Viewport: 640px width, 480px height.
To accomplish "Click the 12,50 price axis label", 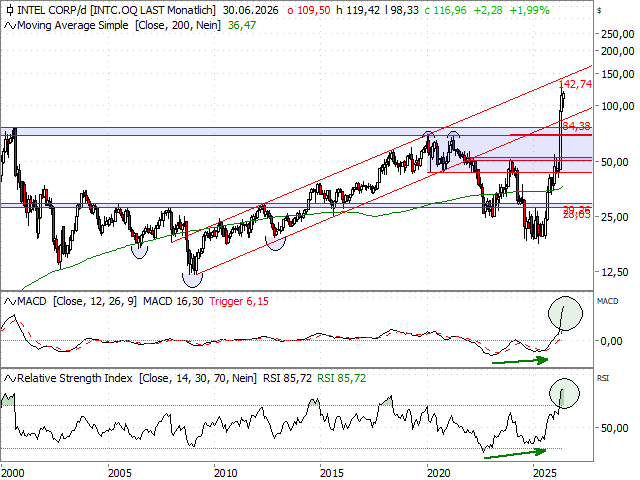I will click(614, 272).
